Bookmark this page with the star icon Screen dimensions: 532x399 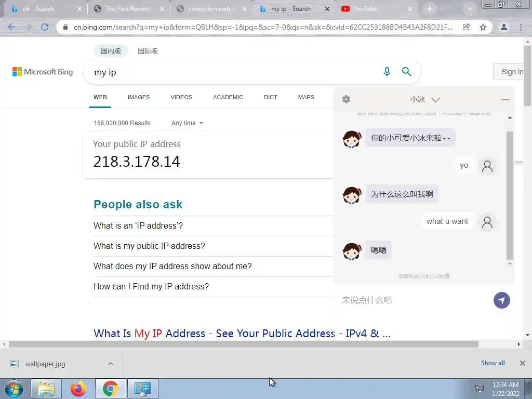coord(483,27)
